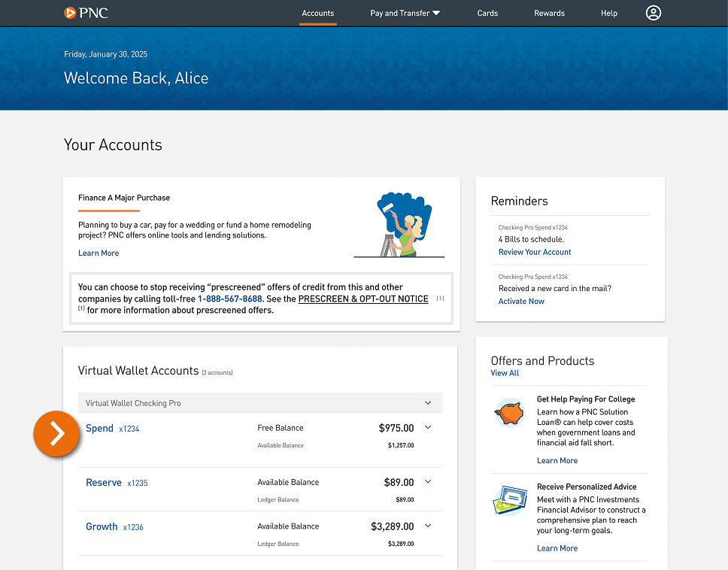Open the Rewards section
728x570 pixels.
549,13
